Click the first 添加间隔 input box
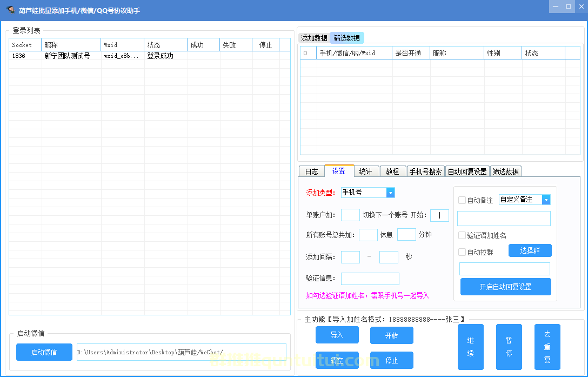The image size is (588, 377). (x=350, y=257)
